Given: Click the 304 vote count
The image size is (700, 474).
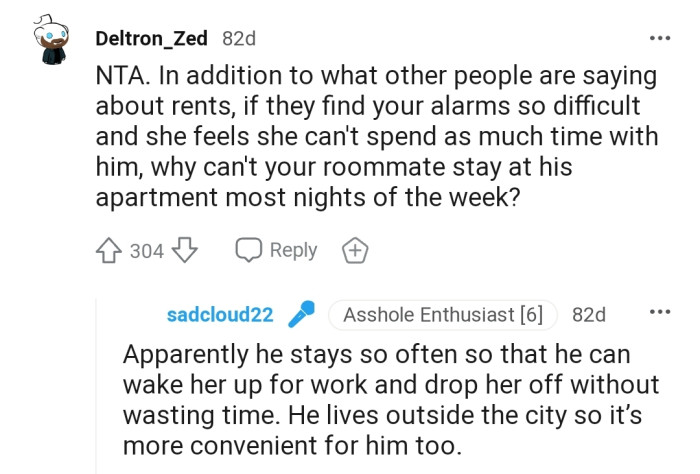Looking at the screenshot, I should [147, 250].
